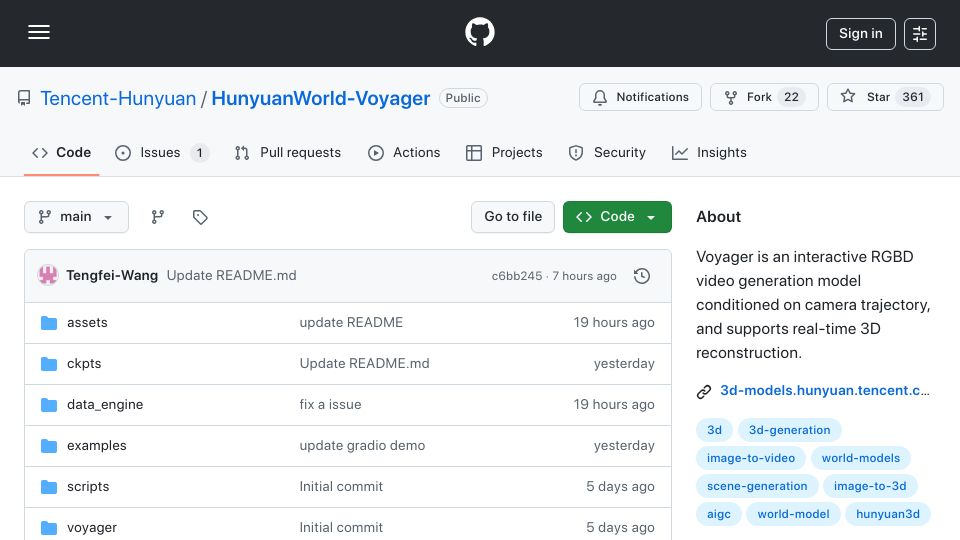Select the Code tab
This screenshot has height=540, width=960.
tap(61, 152)
